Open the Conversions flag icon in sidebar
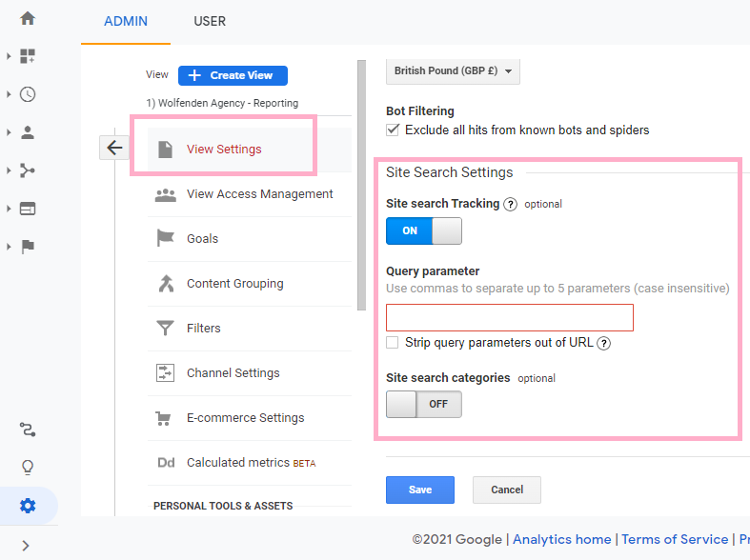The height and width of the screenshot is (560, 750). tap(28, 247)
